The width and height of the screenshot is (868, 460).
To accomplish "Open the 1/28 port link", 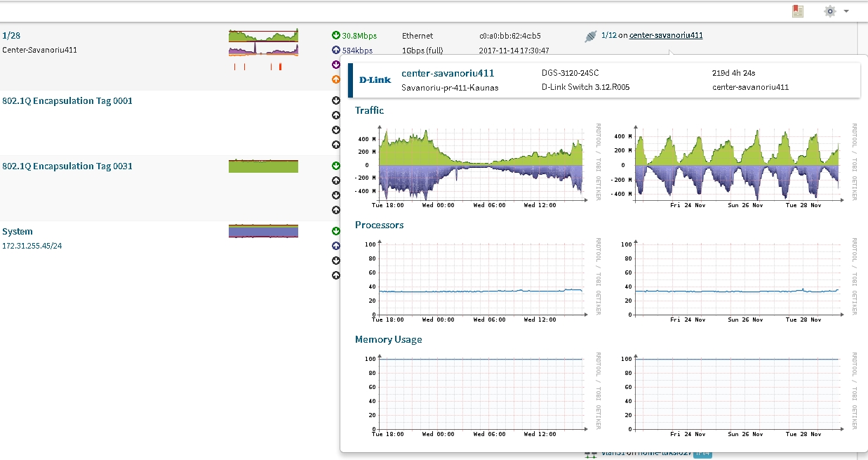I will 11,35.
